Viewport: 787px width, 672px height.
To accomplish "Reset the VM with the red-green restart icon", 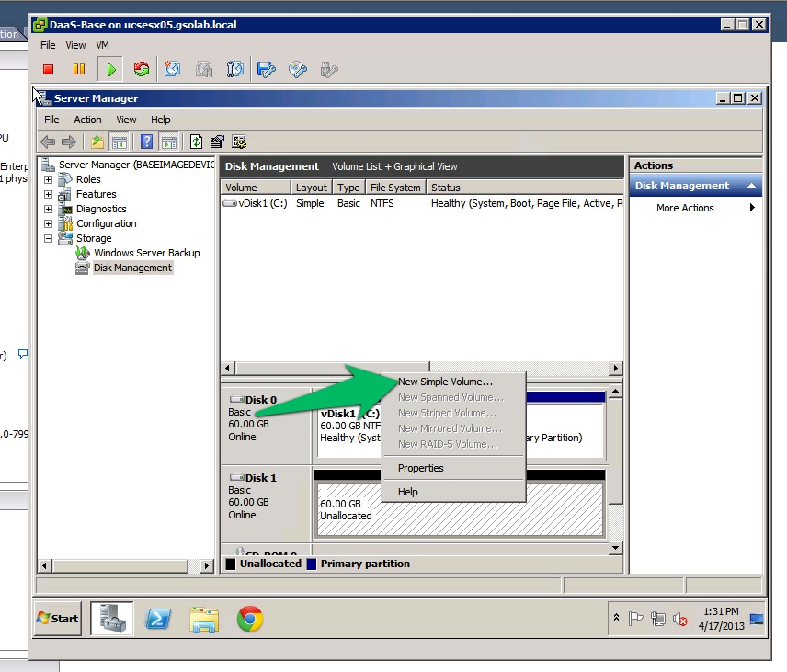I will click(x=142, y=69).
